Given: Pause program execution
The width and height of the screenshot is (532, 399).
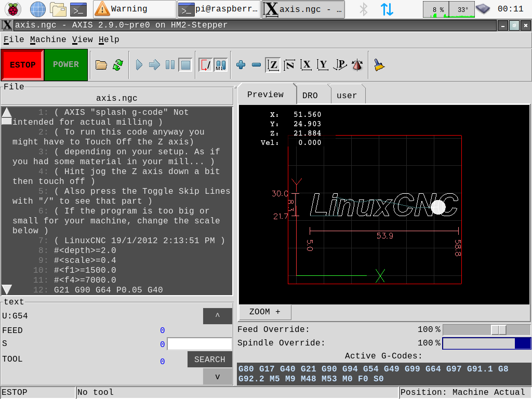Looking at the screenshot, I should [170, 65].
